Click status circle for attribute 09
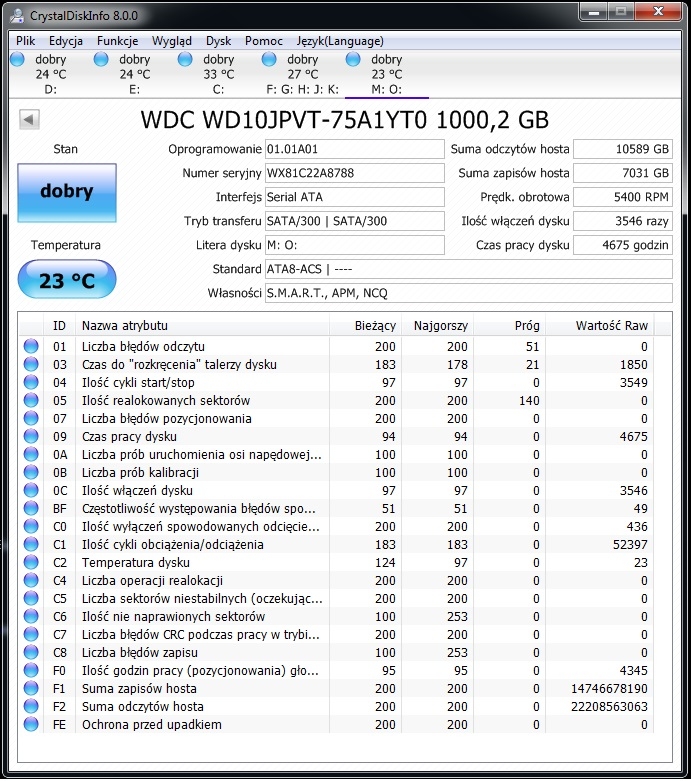Screen dimensions: 692x781 [31, 436]
